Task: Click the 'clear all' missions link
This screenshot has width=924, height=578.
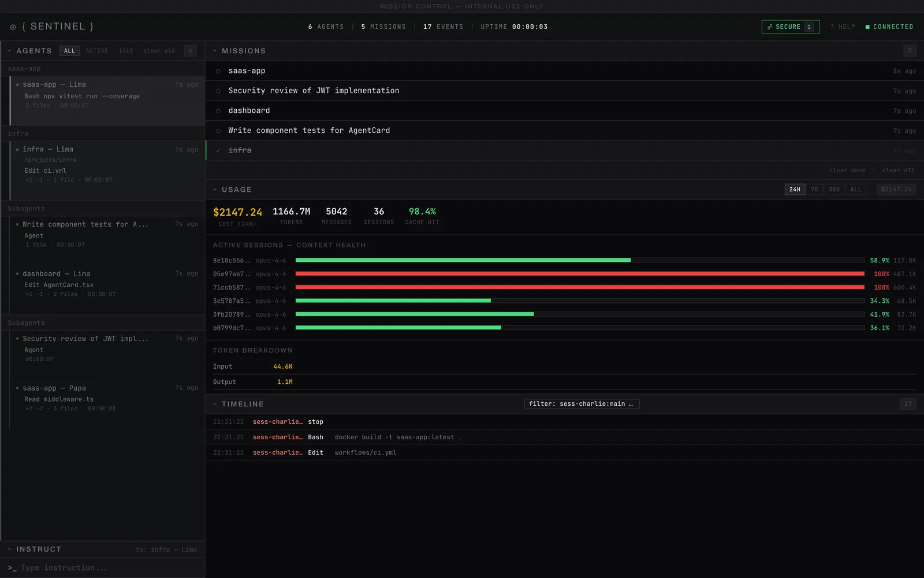Action: pyautogui.click(x=898, y=171)
